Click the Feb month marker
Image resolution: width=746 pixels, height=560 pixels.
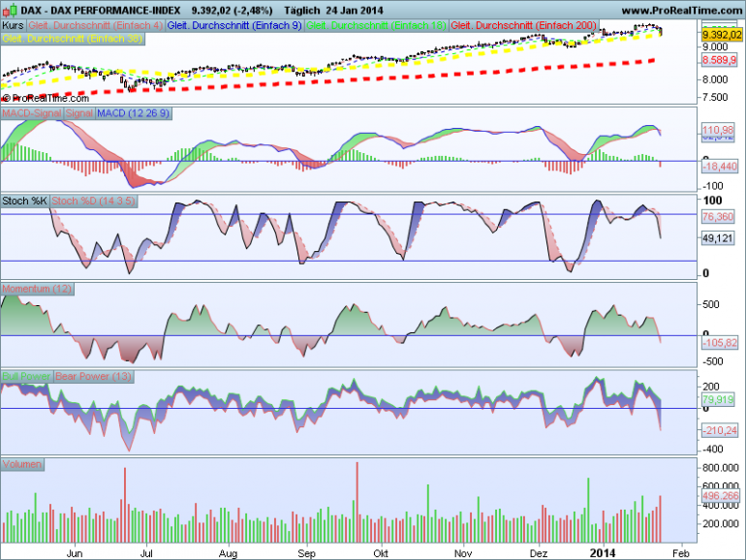click(681, 554)
